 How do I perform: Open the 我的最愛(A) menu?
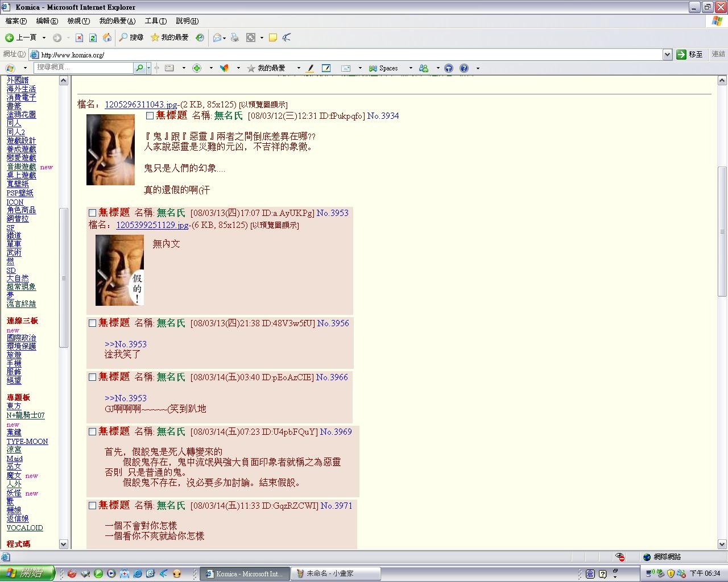(x=117, y=21)
